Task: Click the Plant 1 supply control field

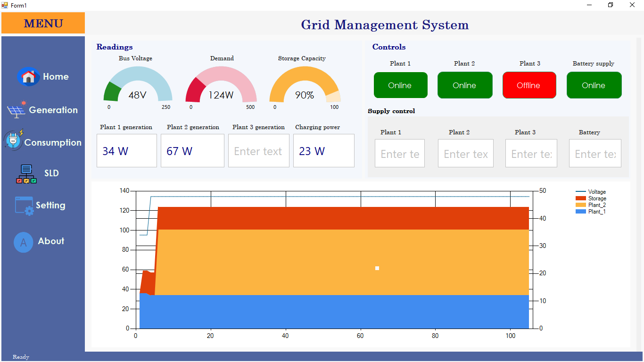Action: pyautogui.click(x=400, y=153)
